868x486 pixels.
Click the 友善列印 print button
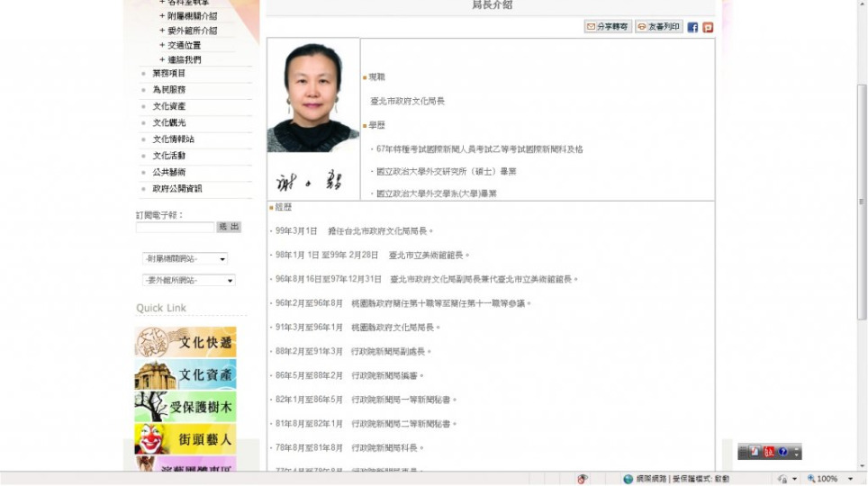coord(658,27)
